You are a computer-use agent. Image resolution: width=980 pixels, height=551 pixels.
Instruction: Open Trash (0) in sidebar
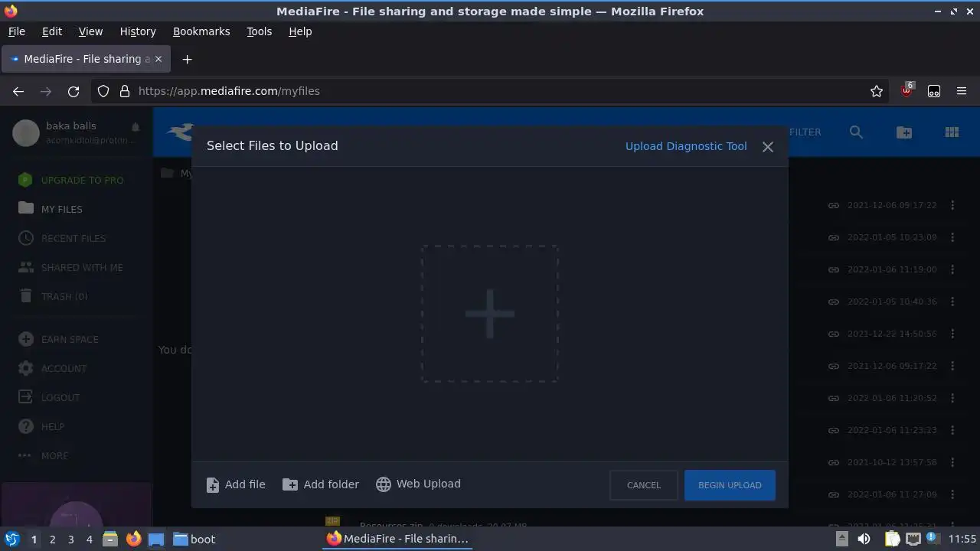pyautogui.click(x=53, y=296)
